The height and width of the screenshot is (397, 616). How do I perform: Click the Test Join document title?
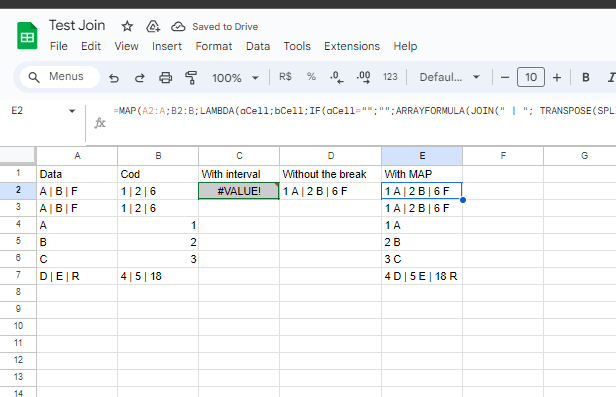click(x=77, y=26)
